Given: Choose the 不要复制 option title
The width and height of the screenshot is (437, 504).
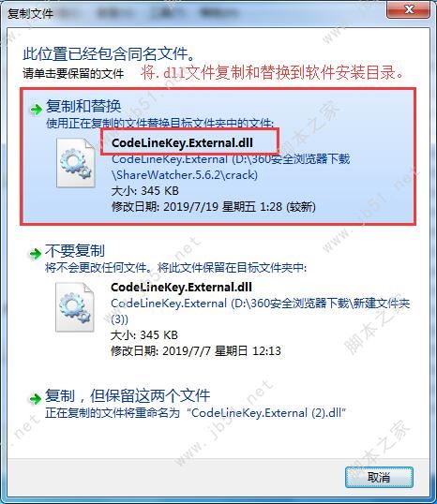Looking at the screenshot, I should tap(75, 251).
